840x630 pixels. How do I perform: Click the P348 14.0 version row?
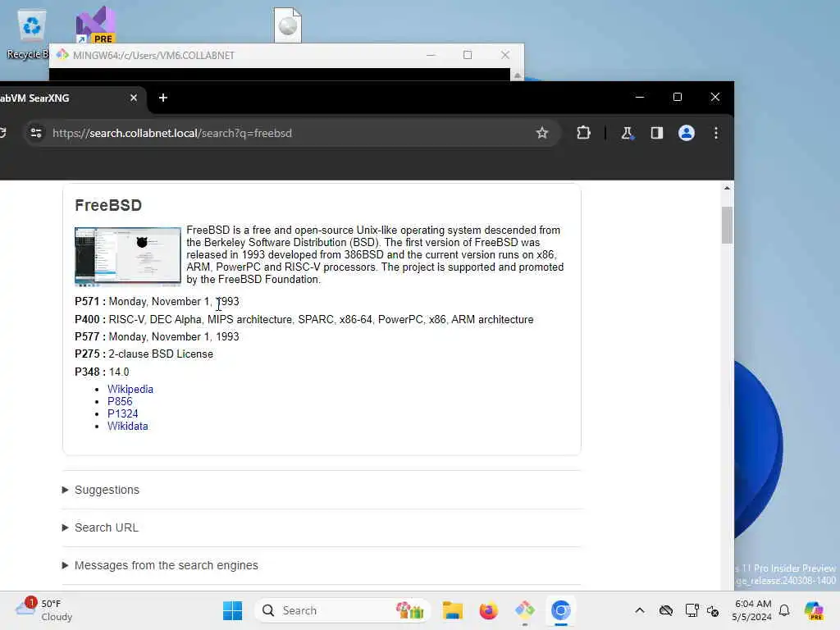tap(102, 372)
